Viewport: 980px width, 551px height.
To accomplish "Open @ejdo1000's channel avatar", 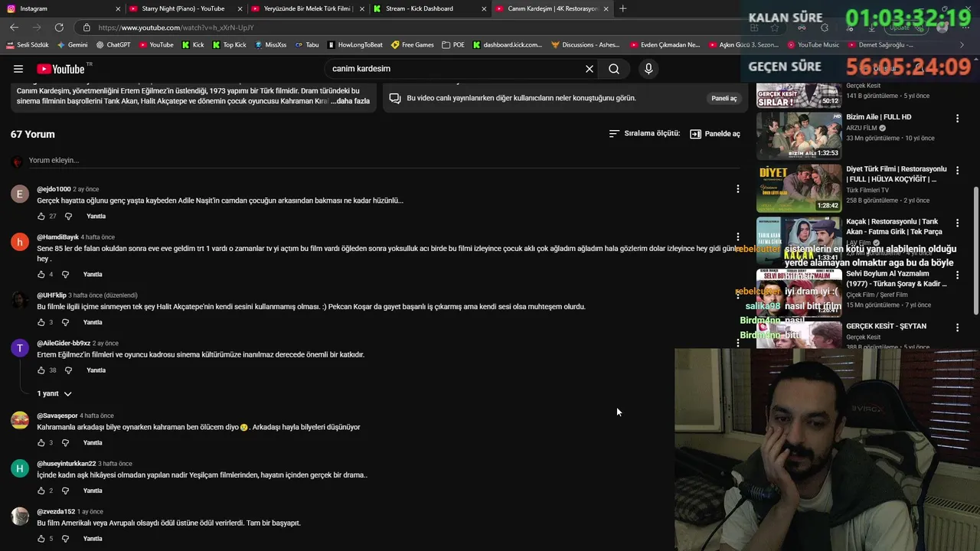I will [x=20, y=194].
